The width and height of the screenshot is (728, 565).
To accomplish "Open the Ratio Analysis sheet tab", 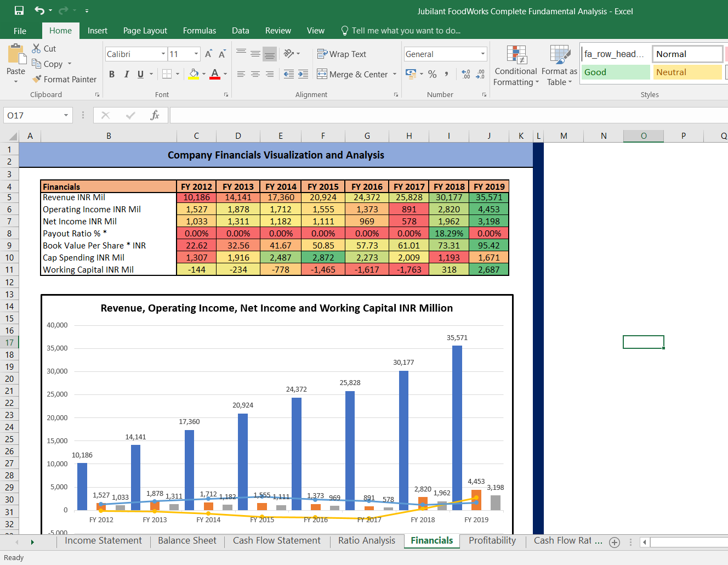I will (x=367, y=540).
